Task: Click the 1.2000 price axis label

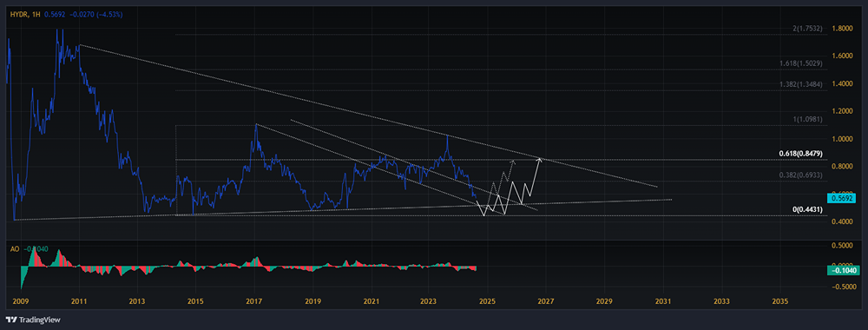Action: click(843, 111)
